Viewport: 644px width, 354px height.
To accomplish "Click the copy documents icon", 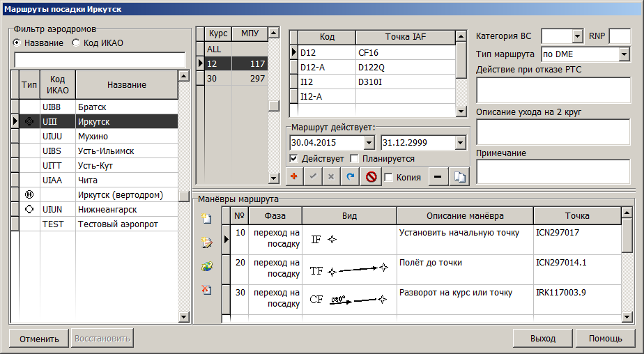I will [459, 177].
